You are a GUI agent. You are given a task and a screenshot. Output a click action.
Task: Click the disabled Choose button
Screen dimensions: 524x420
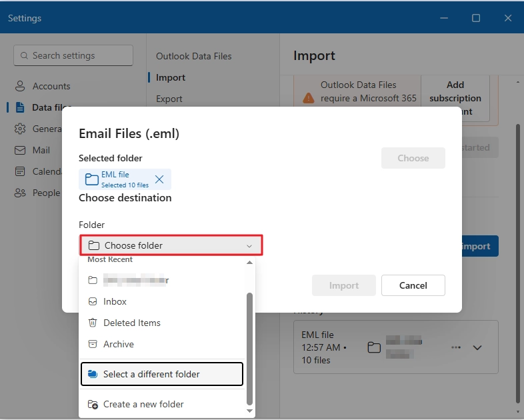coord(413,158)
